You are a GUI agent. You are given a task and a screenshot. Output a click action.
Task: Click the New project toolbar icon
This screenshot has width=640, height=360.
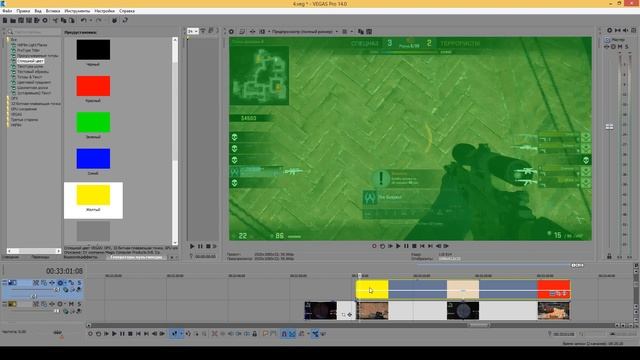tap(5, 20)
